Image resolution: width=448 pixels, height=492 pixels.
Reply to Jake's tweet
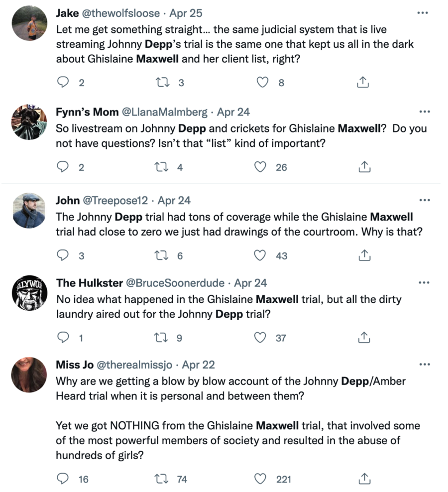(x=63, y=83)
